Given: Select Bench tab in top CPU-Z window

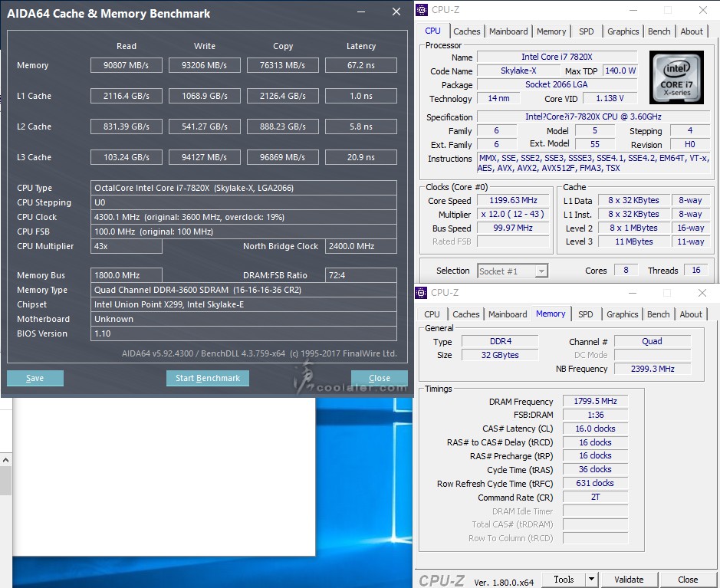Looking at the screenshot, I should pyautogui.click(x=659, y=31).
